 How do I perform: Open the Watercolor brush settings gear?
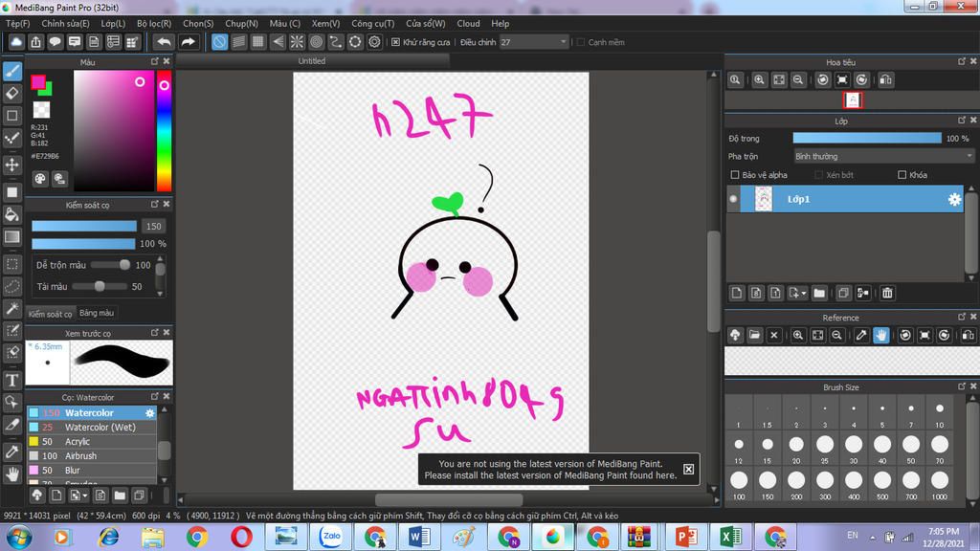(150, 413)
